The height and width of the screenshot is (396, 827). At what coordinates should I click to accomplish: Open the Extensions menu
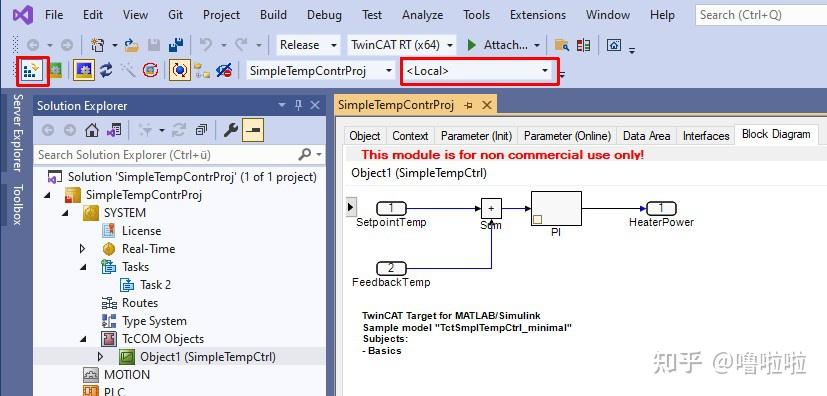tap(537, 15)
